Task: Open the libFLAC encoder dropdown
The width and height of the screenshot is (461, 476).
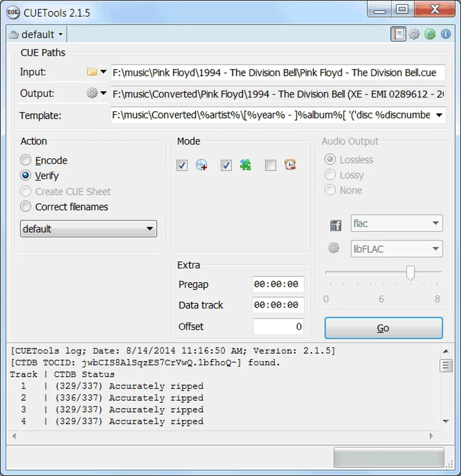Action: pos(397,249)
